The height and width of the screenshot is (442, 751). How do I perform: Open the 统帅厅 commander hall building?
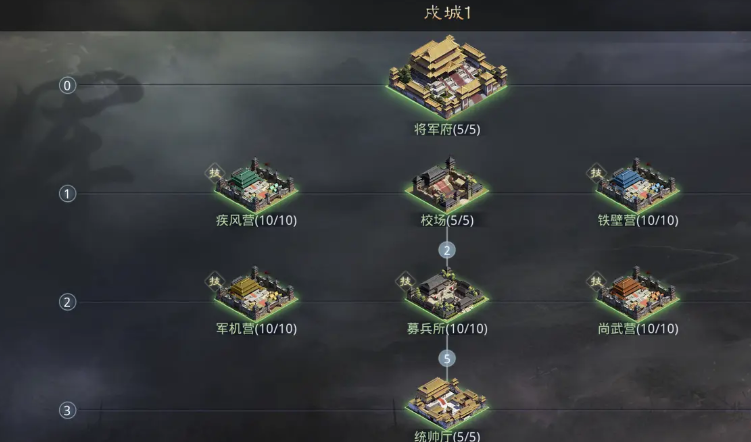[447, 403]
